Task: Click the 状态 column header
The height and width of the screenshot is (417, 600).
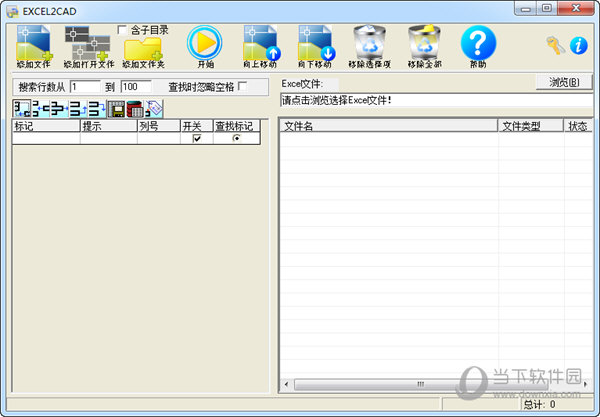Action: 578,126
